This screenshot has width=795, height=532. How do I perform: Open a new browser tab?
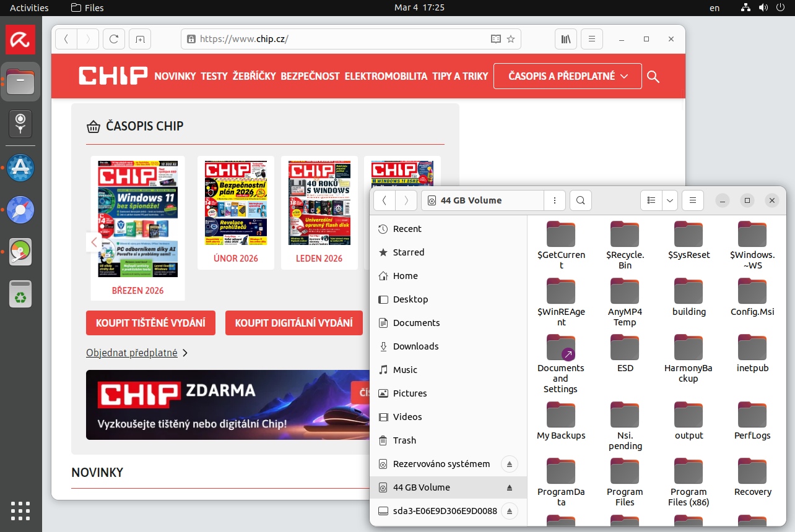click(141, 39)
